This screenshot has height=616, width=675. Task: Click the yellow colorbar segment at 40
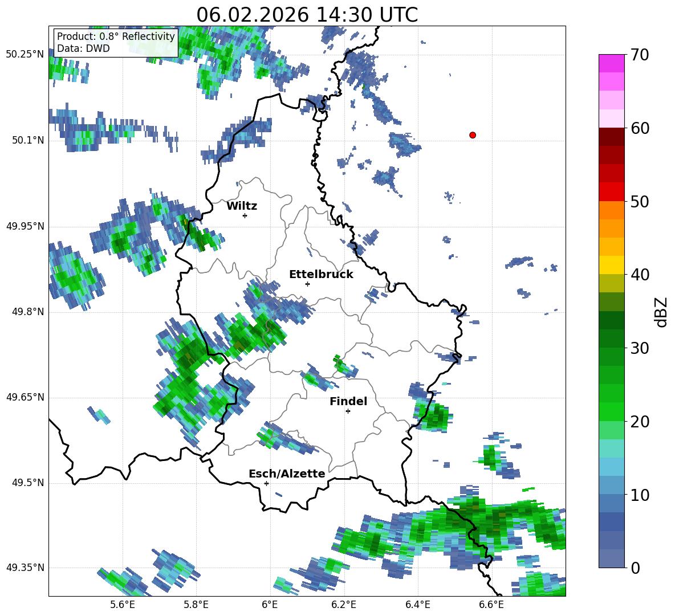point(611,266)
